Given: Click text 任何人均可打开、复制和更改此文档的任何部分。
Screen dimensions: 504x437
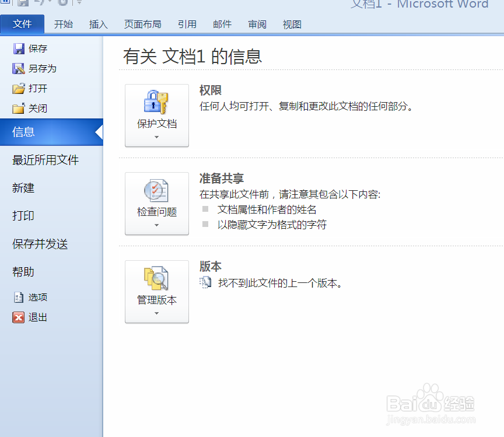Looking at the screenshot, I should pyautogui.click(x=306, y=106).
